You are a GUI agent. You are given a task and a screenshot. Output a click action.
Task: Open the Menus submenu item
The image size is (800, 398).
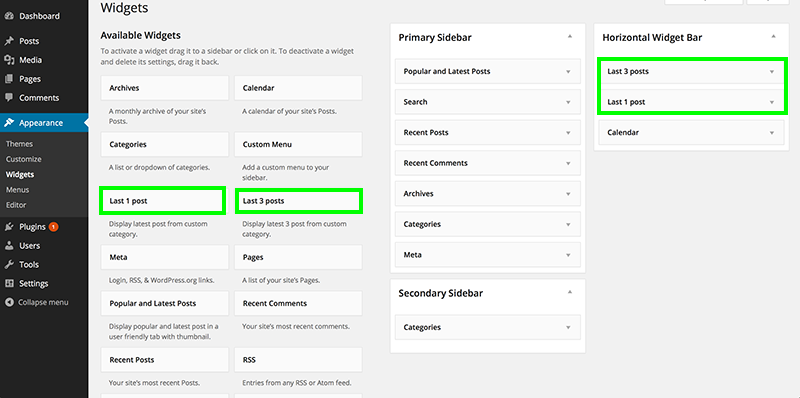tap(17, 190)
